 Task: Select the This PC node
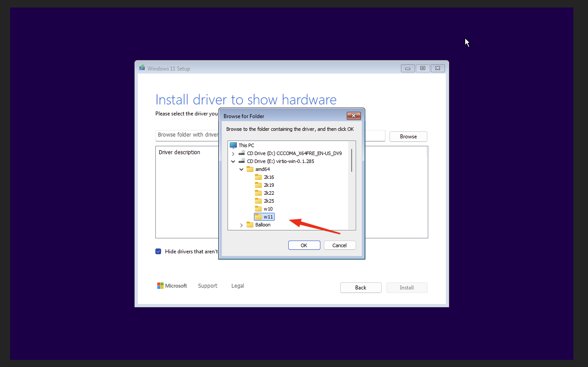click(x=246, y=145)
